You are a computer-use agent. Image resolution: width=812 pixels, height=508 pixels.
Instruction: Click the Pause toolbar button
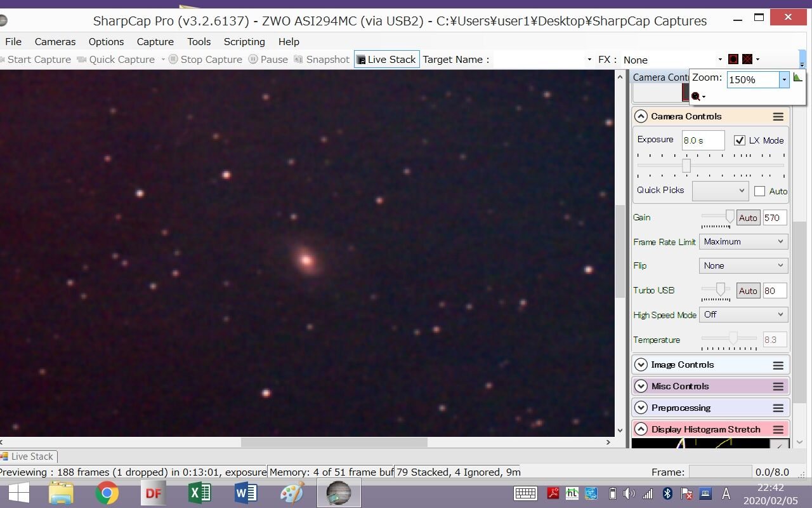pos(268,59)
